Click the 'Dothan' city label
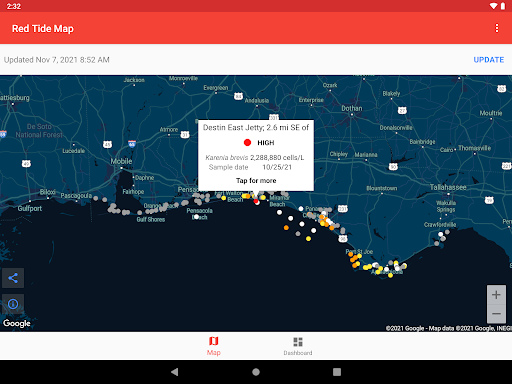 pos(352,108)
